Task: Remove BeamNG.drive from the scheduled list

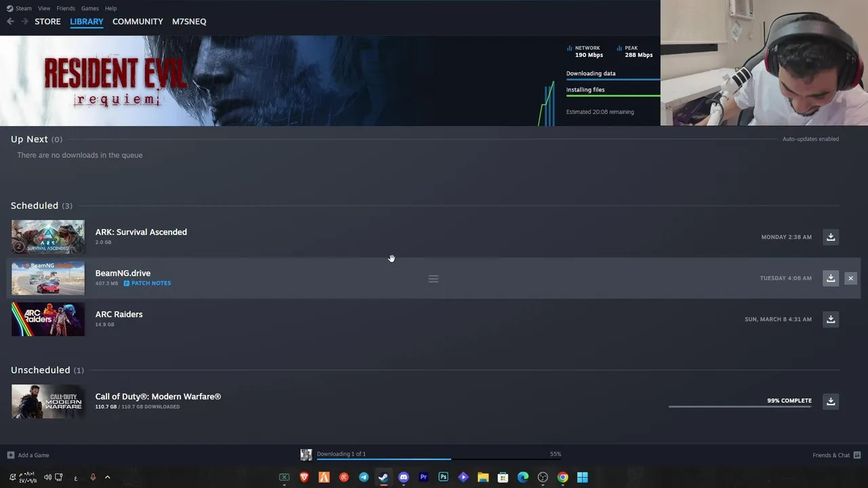Action: (x=850, y=278)
